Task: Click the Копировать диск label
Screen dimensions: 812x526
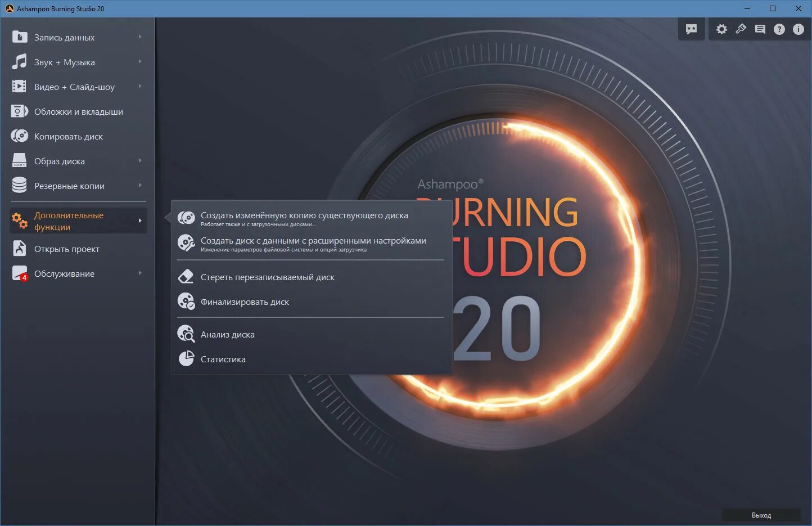Action: pyautogui.click(x=69, y=137)
